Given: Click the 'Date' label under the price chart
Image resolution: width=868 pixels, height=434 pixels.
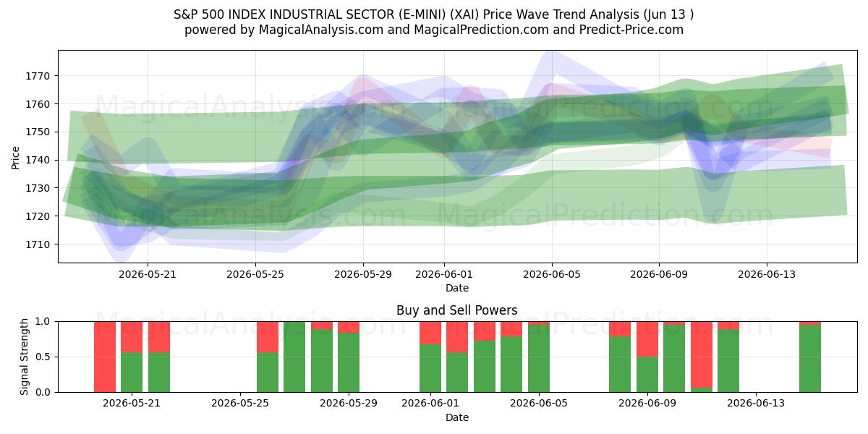Looking at the screenshot, I should (457, 288).
